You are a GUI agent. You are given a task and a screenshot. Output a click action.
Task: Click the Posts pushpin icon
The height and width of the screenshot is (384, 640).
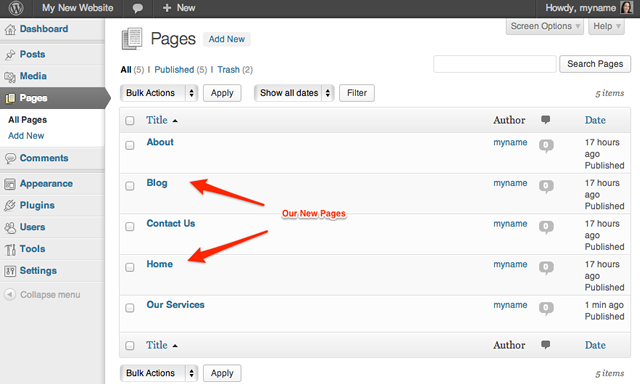pyautogui.click(x=10, y=55)
